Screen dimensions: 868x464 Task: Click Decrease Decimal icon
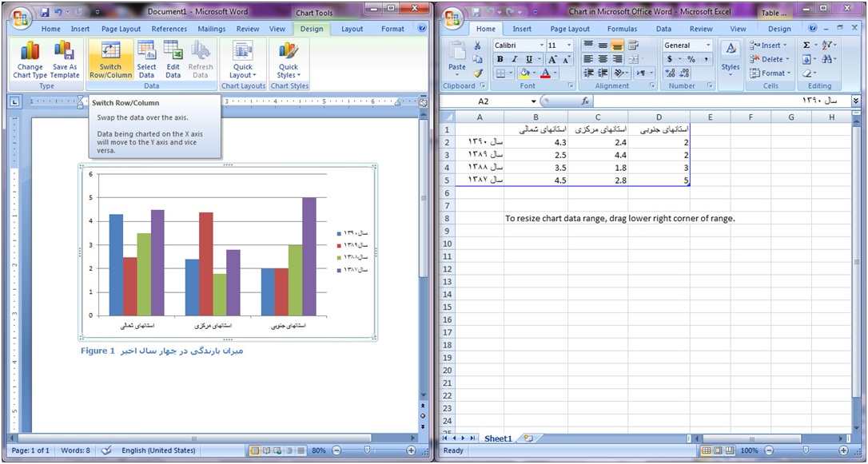click(684, 73)
